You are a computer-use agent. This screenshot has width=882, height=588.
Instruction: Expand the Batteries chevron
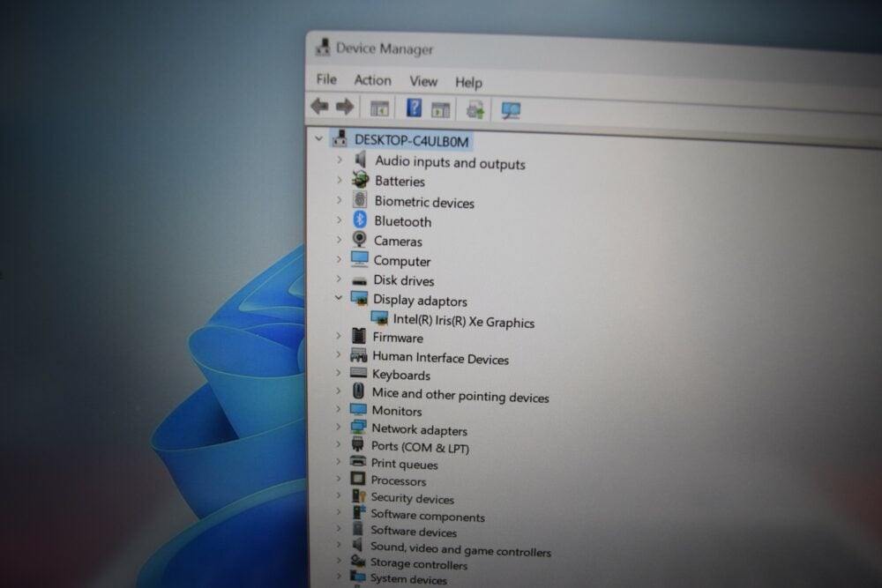(x=340, y=180)
